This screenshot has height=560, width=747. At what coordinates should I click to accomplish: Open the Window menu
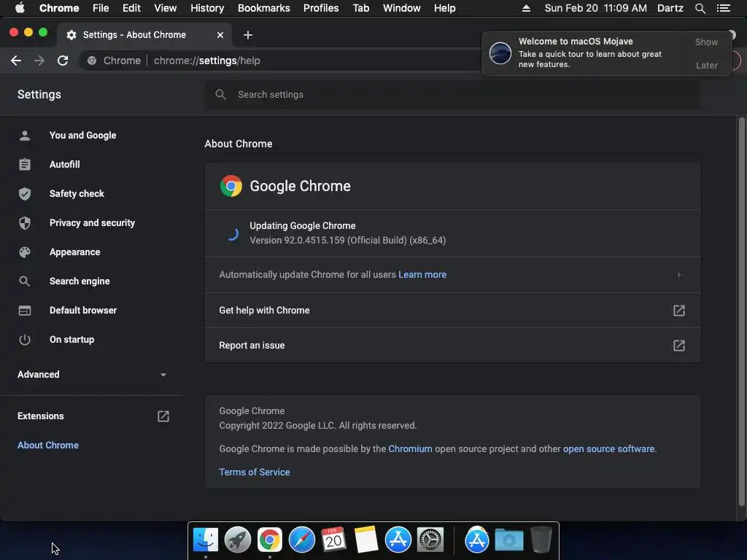(x=402, y=8)
